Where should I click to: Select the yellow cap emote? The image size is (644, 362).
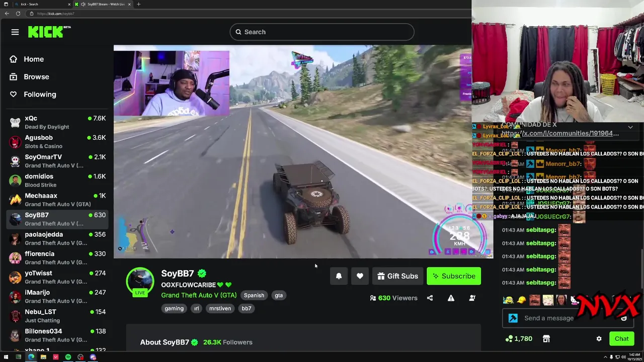coord(521,300)
